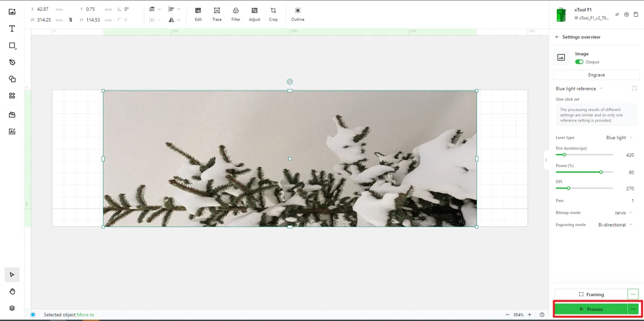644x321 pixels.
Task: Click the Trace image tool
Action: [x=217, y=14]
